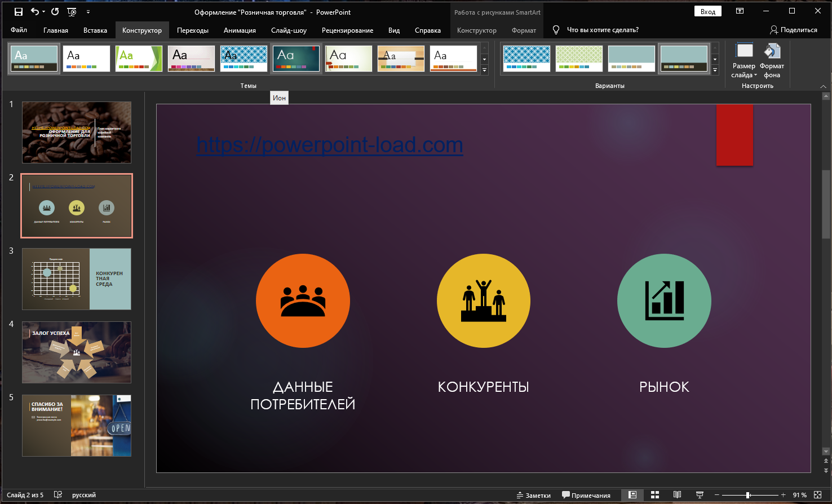Keep Normal view toggled in status bar
Image resolution: width=832 pixels, height=504 pixels.
click(x=632, y=495)
